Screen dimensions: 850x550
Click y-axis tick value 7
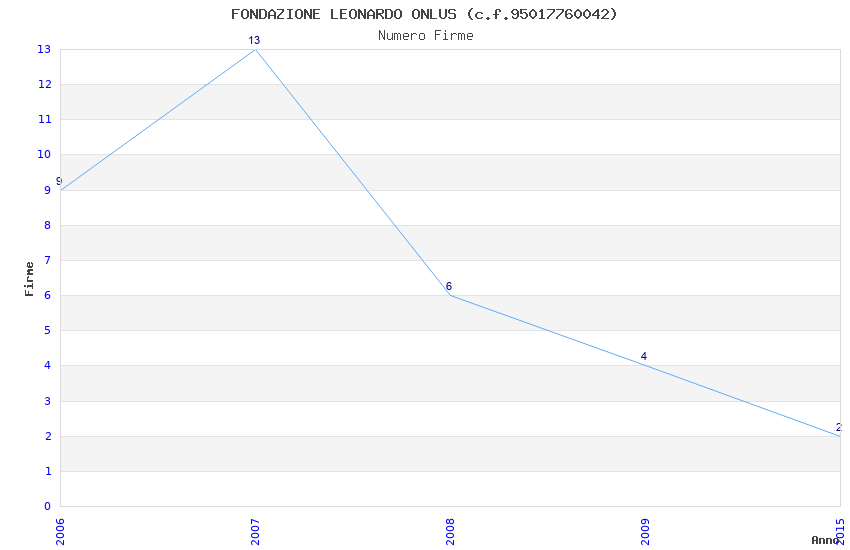click(48, 260)
